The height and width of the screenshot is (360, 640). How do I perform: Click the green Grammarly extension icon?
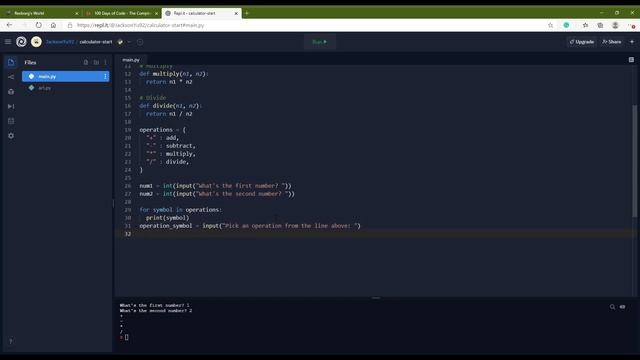click(x=567, y=25)
